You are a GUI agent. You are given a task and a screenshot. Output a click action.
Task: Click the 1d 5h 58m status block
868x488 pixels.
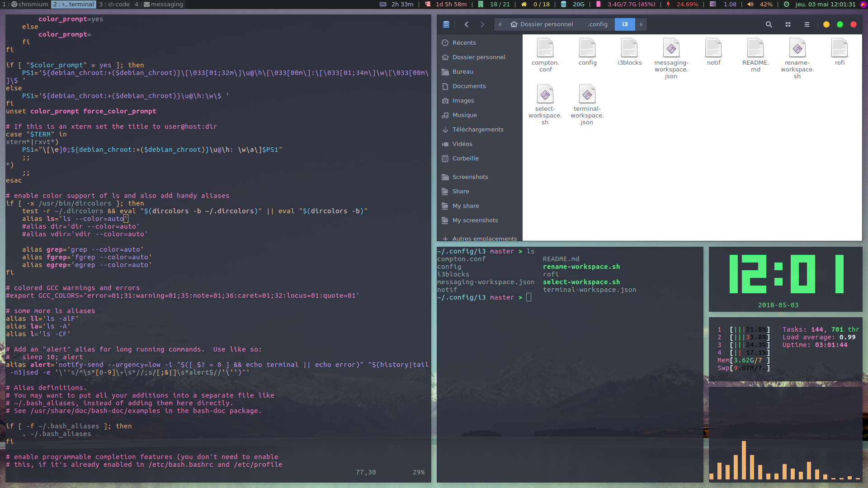tap(446, 4)
